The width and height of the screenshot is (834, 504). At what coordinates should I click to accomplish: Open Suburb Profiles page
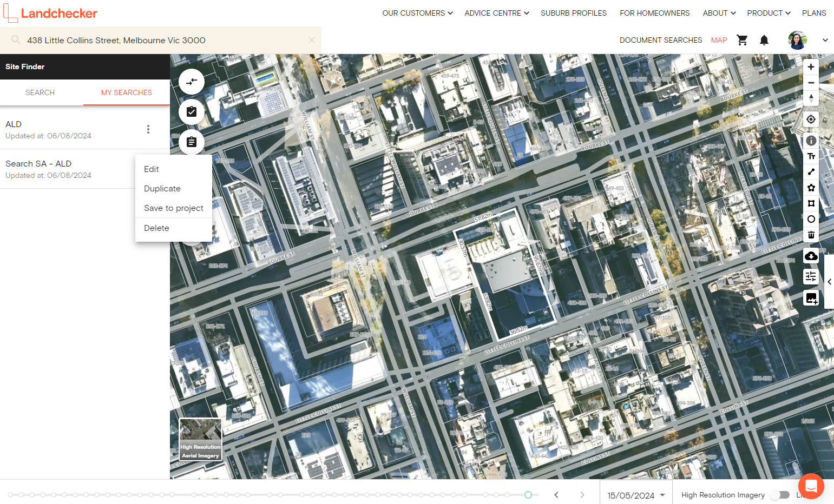point(574,13)
